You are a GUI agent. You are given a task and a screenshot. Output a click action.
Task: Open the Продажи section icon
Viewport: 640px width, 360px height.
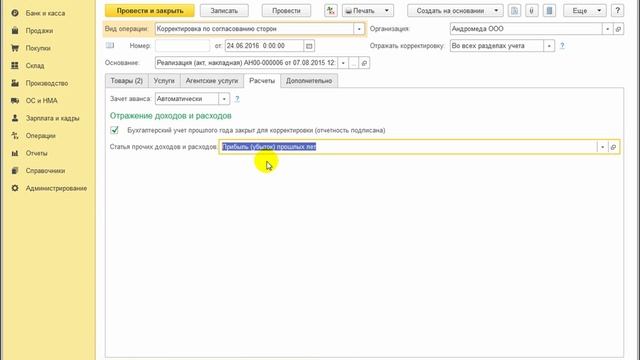(15, 31)
